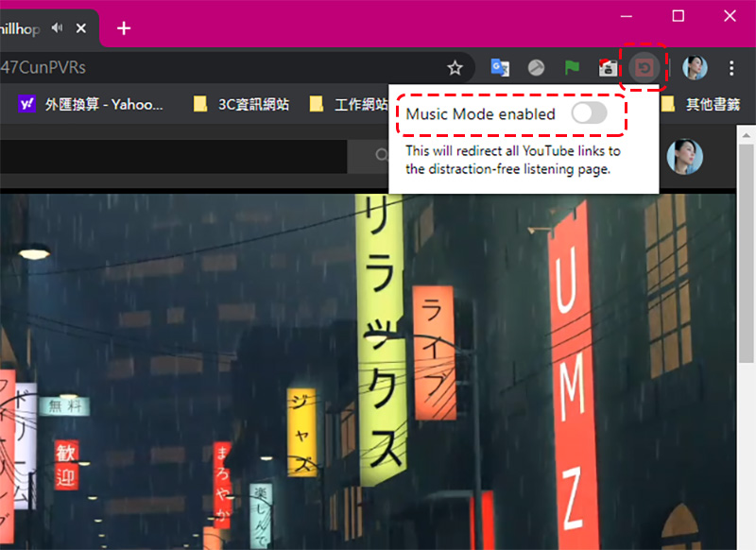Viewport: 756px width, 550px height.
Task: Bookmark this page with the star icon
Action: 455,68
